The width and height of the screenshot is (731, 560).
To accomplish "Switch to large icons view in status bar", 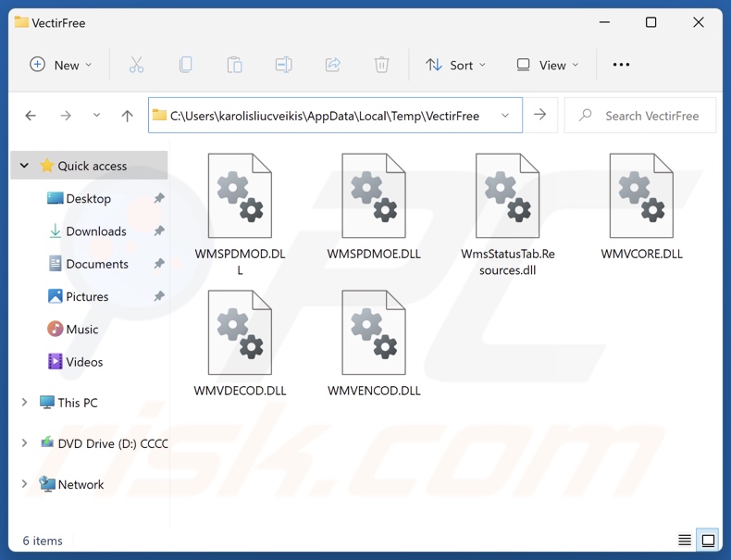I will tap(708, 540).
